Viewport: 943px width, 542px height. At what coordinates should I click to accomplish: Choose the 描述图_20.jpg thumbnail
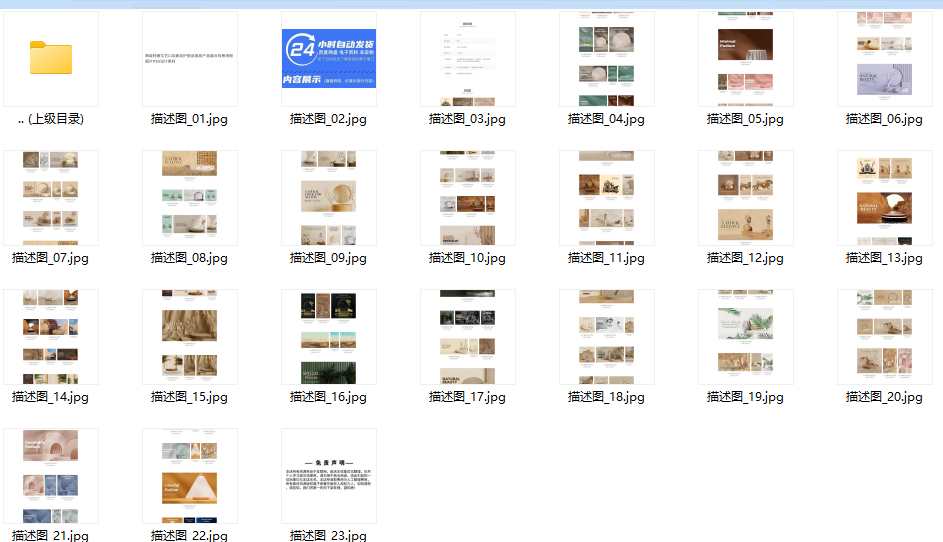tap(884, 337)
